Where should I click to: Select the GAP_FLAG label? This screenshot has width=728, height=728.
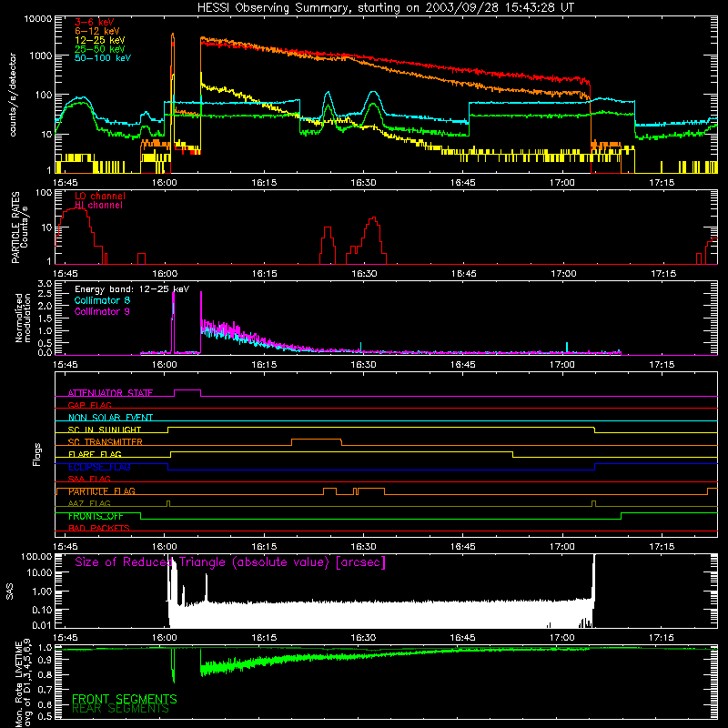89,405
